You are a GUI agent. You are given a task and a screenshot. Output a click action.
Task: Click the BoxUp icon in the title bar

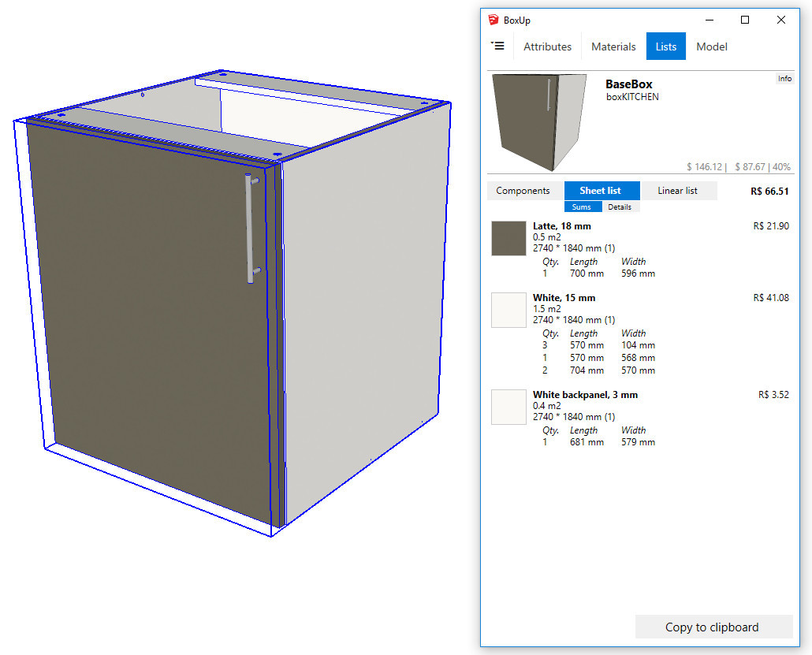point(494,19)
